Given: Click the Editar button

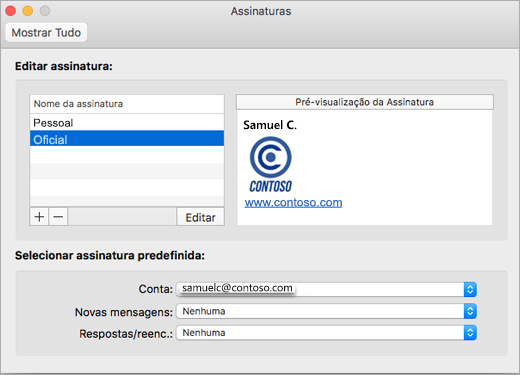Looking at the screenshot, I should [200, 217].
